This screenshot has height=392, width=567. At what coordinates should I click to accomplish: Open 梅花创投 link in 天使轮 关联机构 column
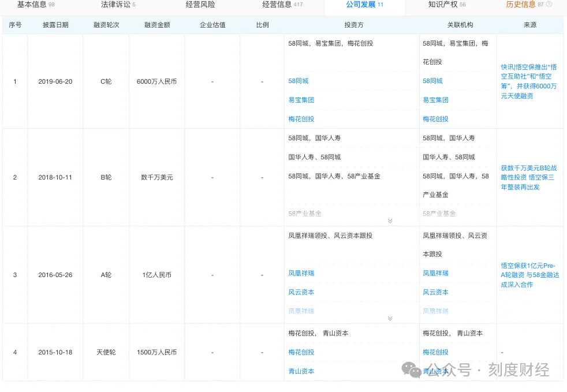[x=435, y=352]
